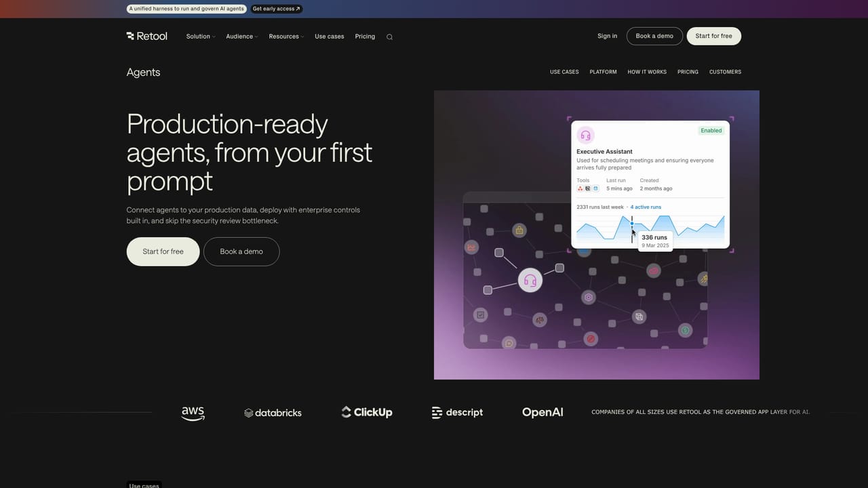Image resolution: width=868 pixels, height=488 pixels.
Task: Jump to the HOW IT WORKS section
Action: pyautogui.click(x=647, y=72)
